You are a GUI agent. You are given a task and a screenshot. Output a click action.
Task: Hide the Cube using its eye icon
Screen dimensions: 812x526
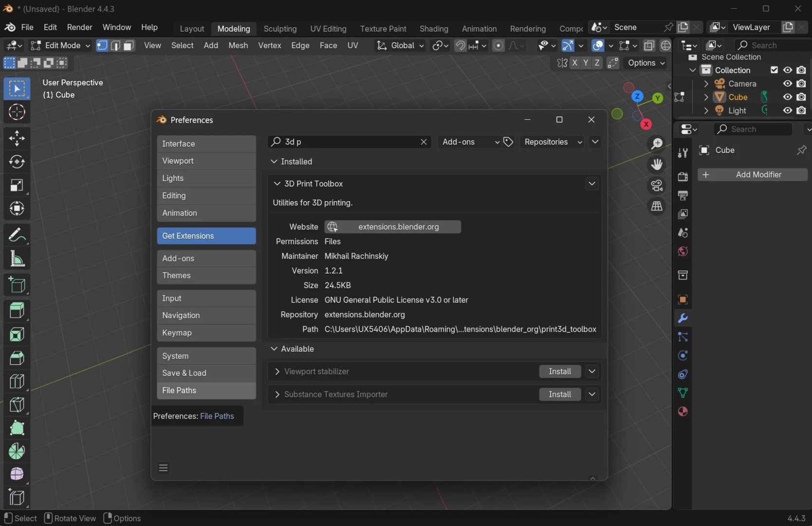pyautogui.click(x=788, y=97)
